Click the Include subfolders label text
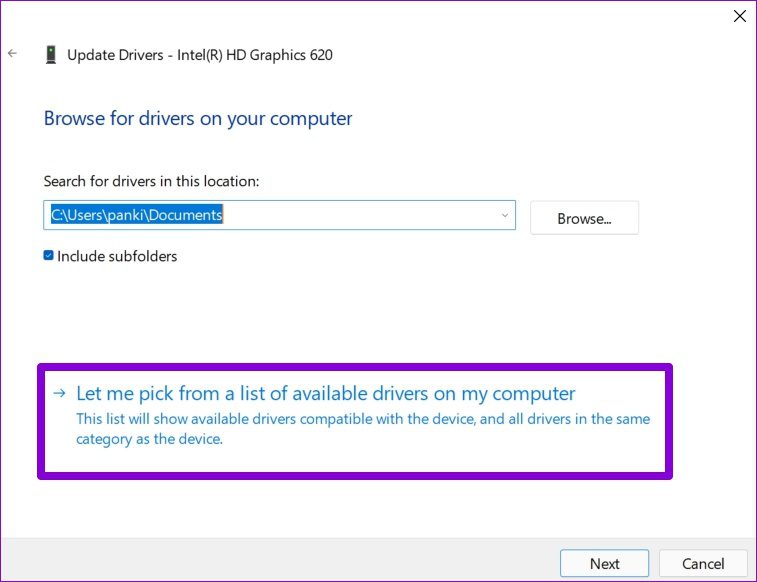This screenshot has width=757, height=582. pyautogui.click(x=117, y=256)
